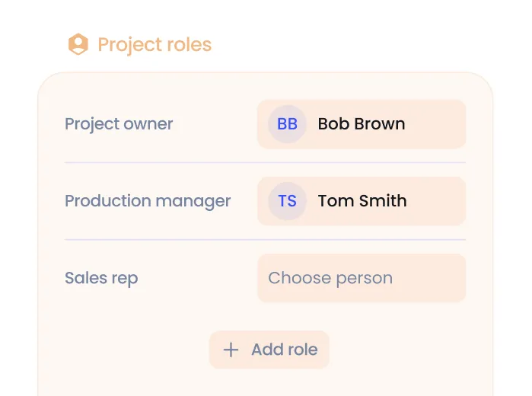The image size is (532, 396).
Task: Click the plus icon beside Add role
Action: [231, 350]
